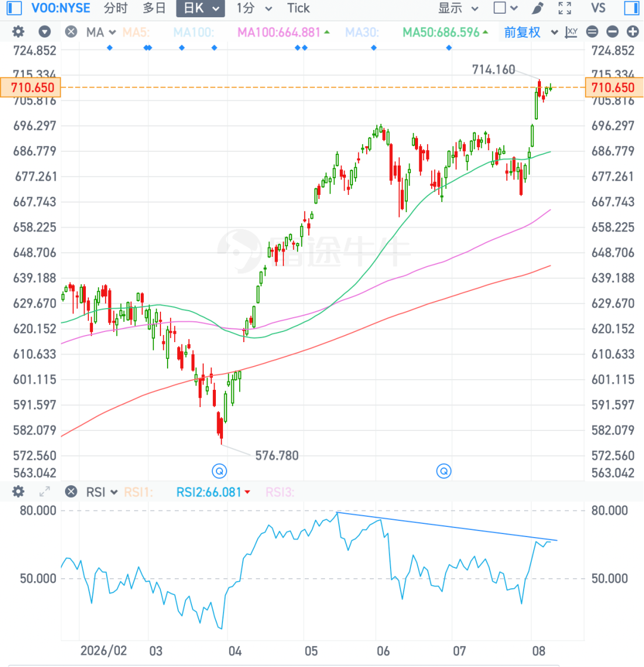Click the first blue diamond event marker
This screenshot has height=667, width=644.
click(110, 48)
